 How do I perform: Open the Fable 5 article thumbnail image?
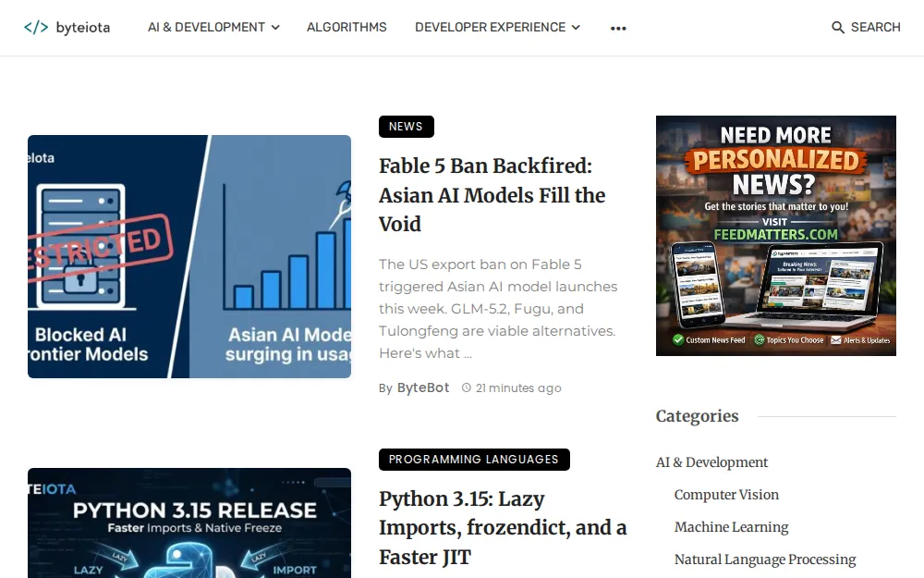189,256
